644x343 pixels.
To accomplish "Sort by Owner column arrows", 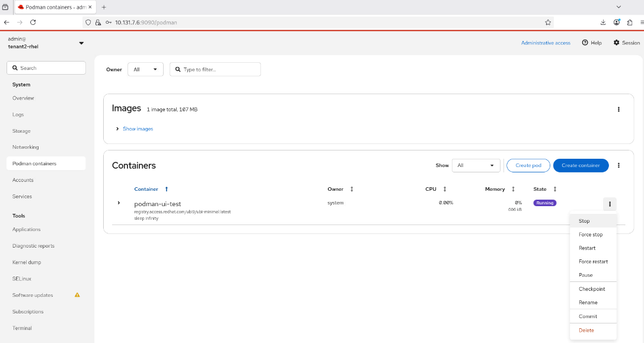I will 352,189.
